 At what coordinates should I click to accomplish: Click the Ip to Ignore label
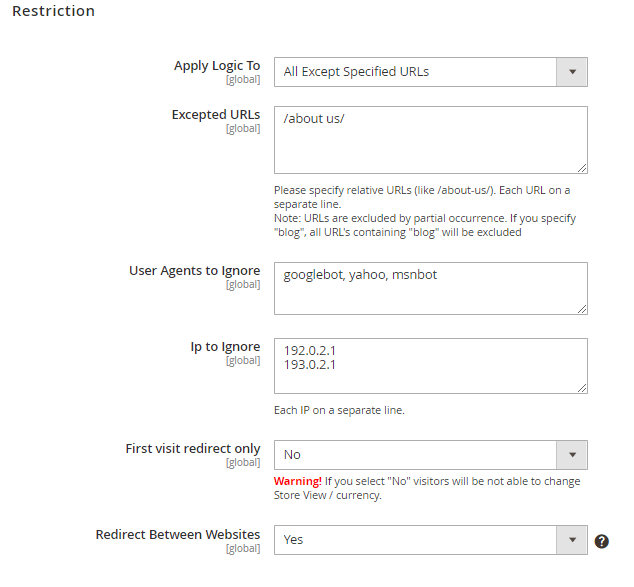tap(225, 347)
